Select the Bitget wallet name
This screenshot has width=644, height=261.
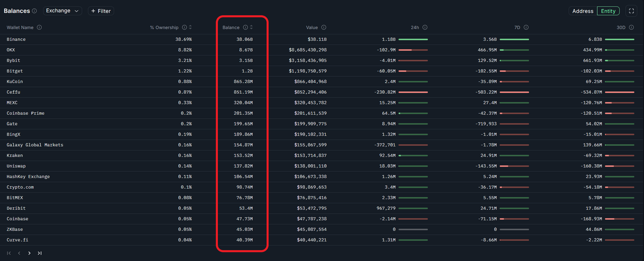click(x=14, y=71)
